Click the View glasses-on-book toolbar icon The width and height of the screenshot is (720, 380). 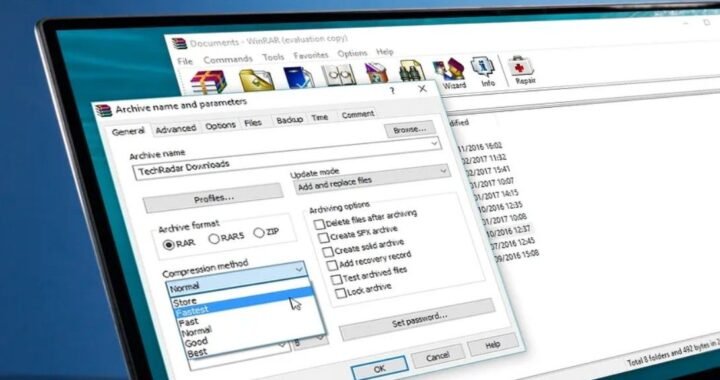338,75
